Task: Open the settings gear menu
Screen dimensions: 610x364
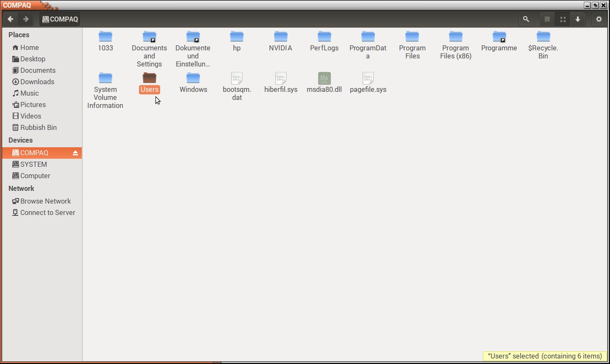Action: click(599, 19)
